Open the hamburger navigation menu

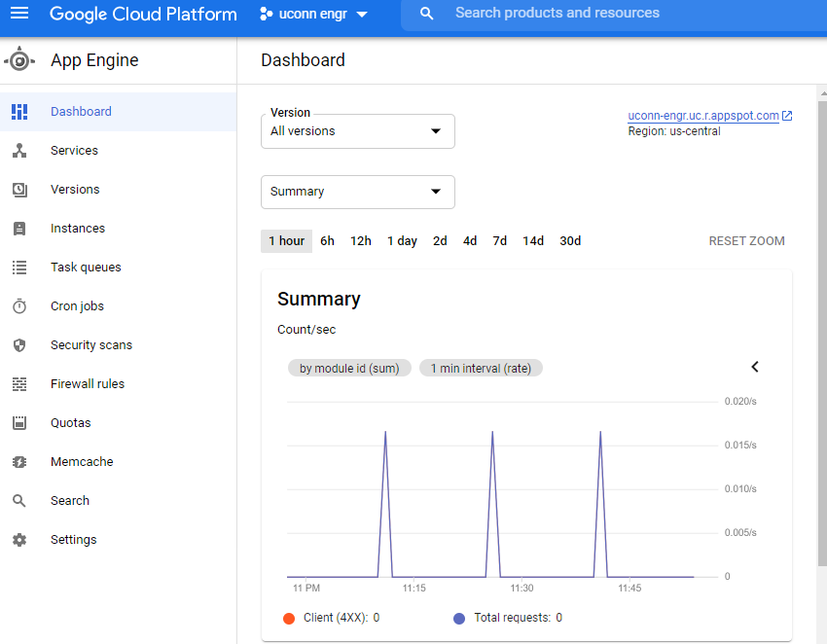[x=19, y=13]
